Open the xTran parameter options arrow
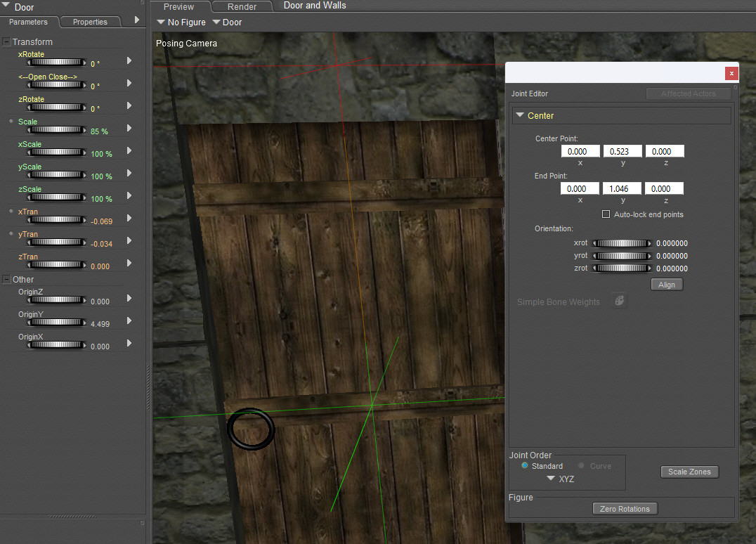The height and width of the screenshot is (544, 756). pos(129,218)
